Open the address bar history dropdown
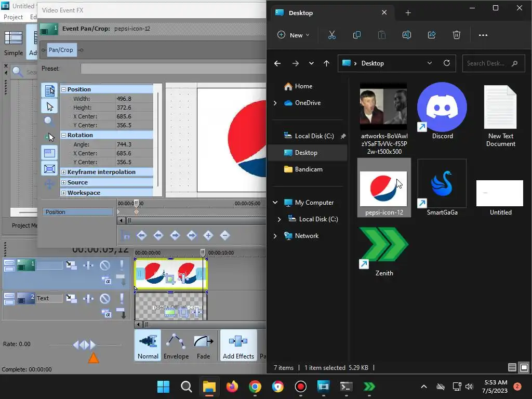Viewport: 532px width, 399px height. click(430, 63)
